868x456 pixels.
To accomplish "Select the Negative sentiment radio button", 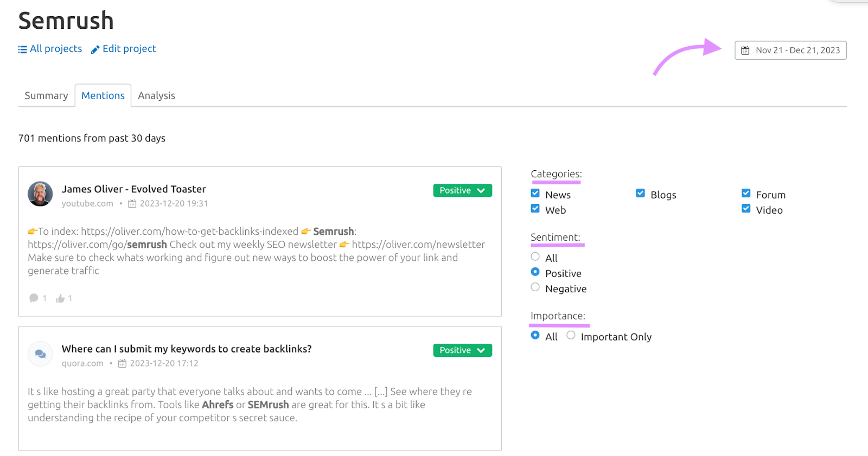I will tap(535, 287).
